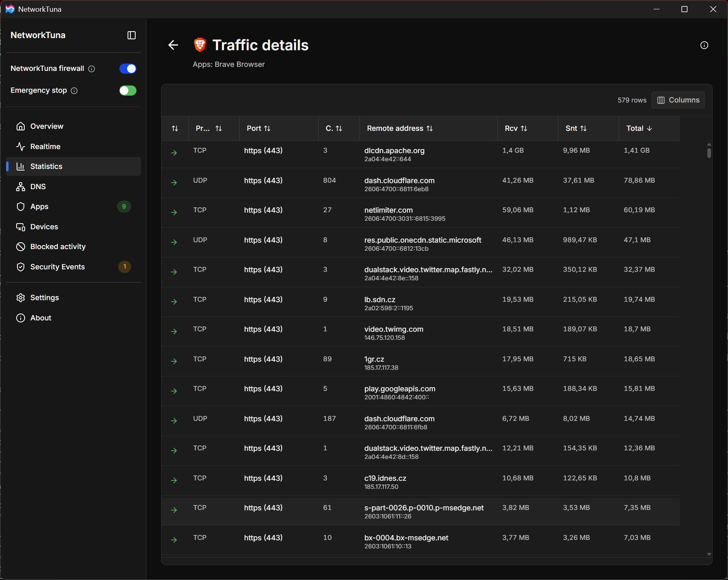Click the 804 connections count
The width and height of the screenshot is (728, 580).
point(330,181)
